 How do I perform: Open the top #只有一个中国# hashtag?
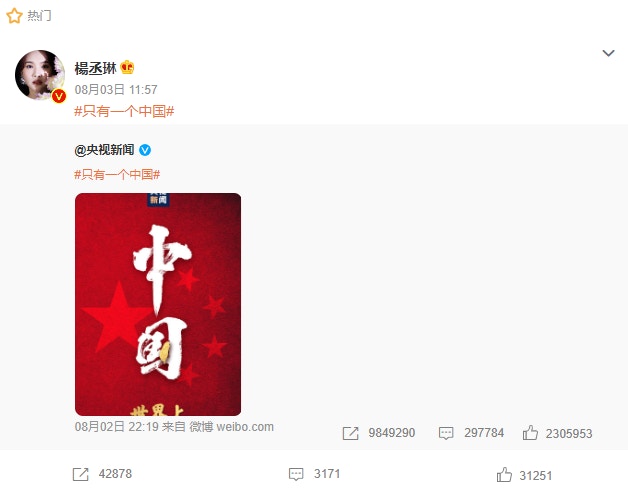coord(124,111)
